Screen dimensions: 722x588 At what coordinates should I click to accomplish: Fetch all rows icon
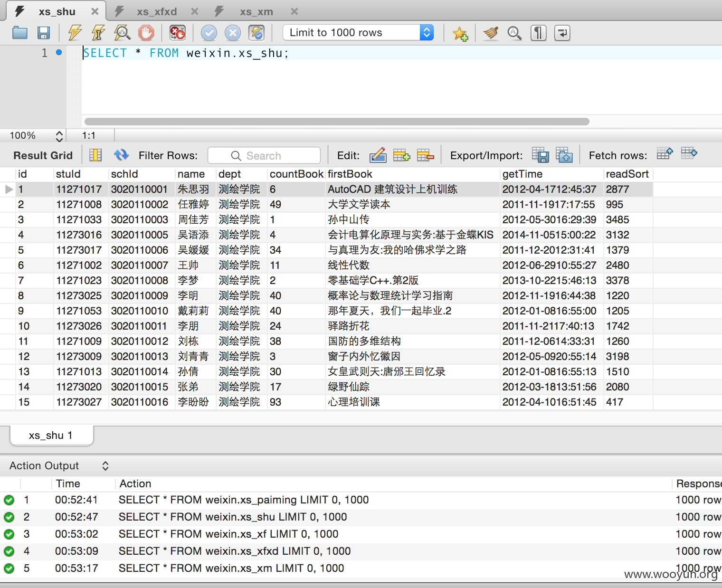[689, 153]
